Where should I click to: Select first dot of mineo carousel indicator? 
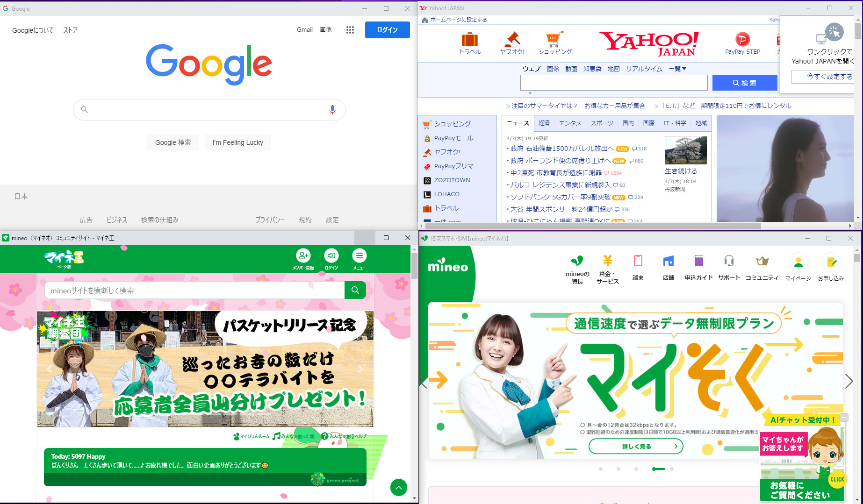click(x=601, y=469)
